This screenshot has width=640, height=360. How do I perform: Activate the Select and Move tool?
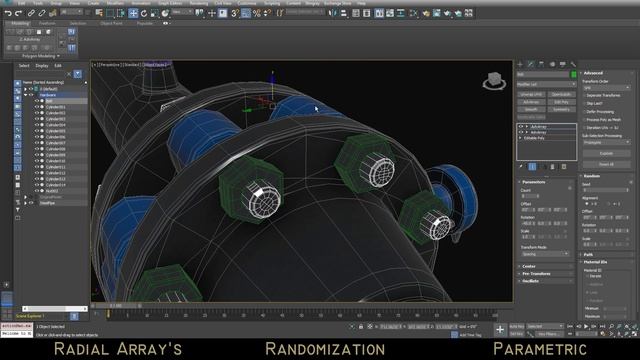pyautogui.click(x=133, y=13)
